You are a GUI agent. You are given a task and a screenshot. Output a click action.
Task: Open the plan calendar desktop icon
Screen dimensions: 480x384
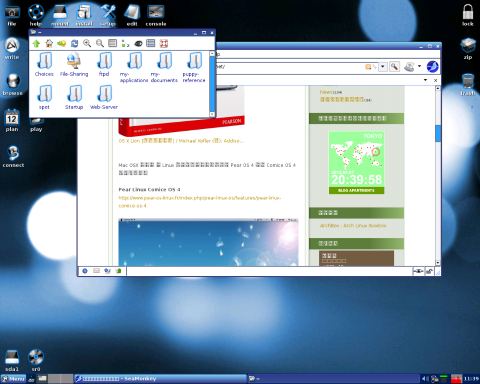click(12, 121)
